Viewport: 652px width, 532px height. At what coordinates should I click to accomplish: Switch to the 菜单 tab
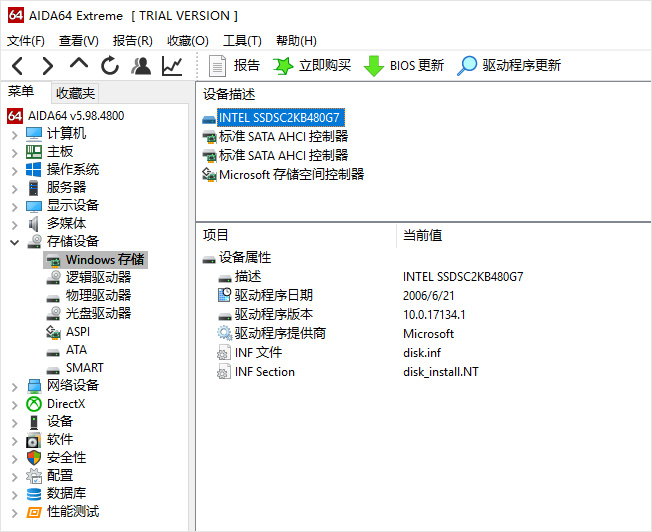pos(21,91)
